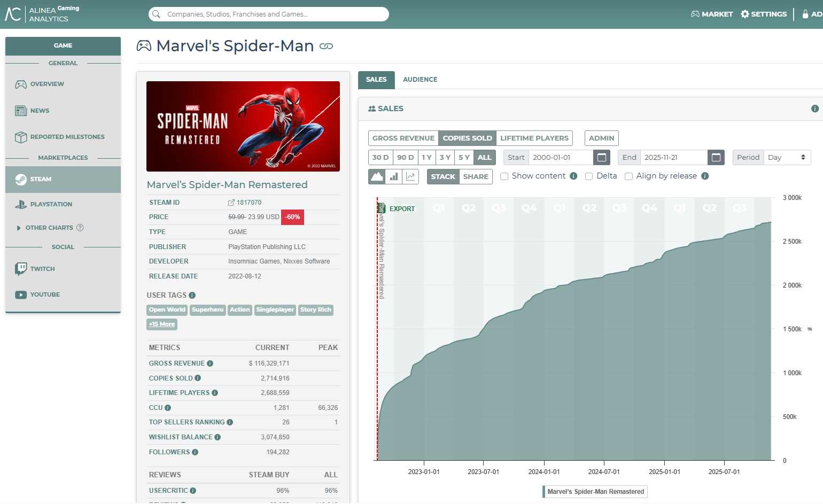Click the copy link icon next to the game title
The image size is (823, 504).
coord(327,46)
